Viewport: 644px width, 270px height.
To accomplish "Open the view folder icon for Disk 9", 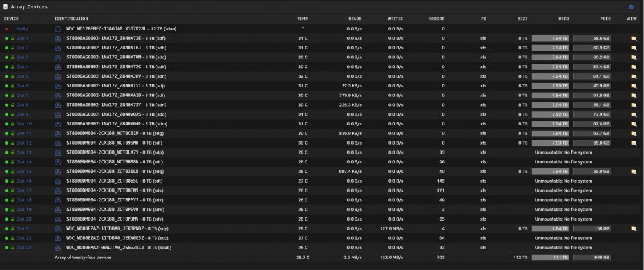I will click(634, 114).
